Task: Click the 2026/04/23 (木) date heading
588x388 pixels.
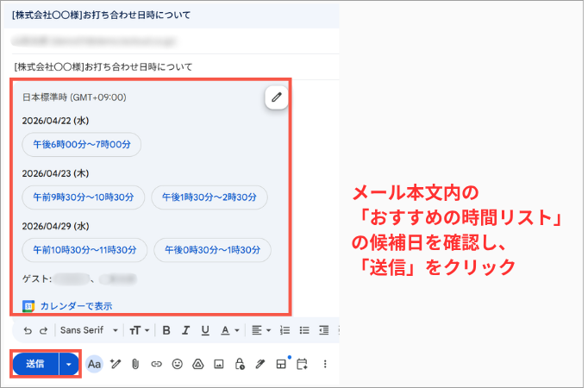Action: pyautogui.click(x=55, y=173)
